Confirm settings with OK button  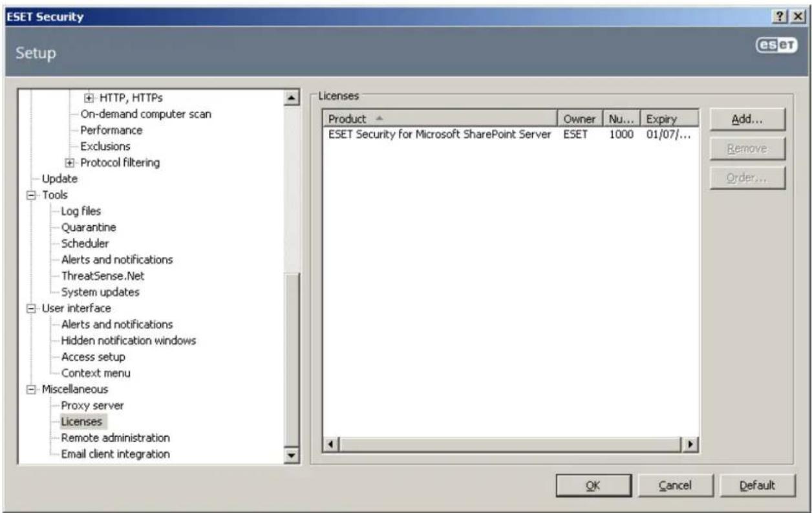tap(592, 485)
